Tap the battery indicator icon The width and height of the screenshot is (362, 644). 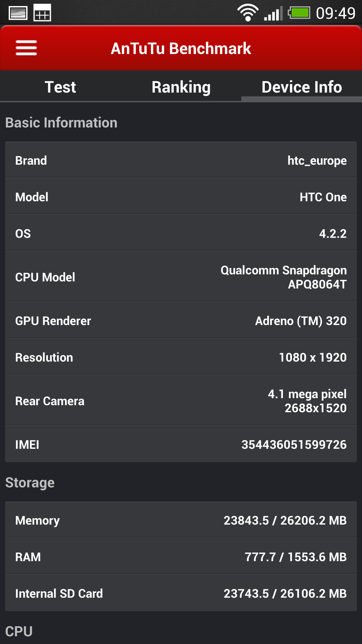(299, 13)
